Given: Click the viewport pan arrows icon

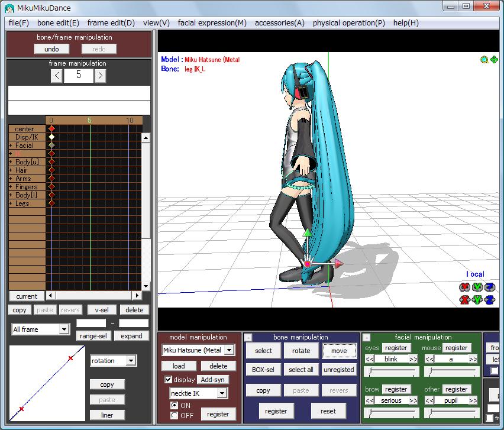Looking at the screenshot, I should click(494, 60).
